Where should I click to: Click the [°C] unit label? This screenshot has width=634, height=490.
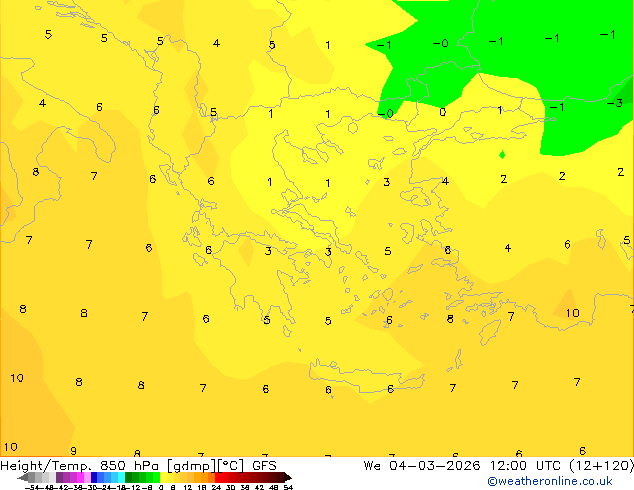tap(231, 466)
